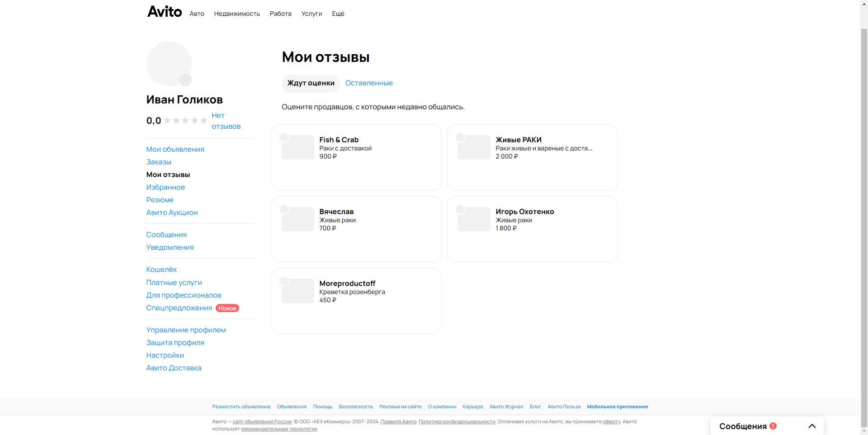868x435 pixels.
Task: Click Разместить объявление in the footer
Action: [241, 407]
